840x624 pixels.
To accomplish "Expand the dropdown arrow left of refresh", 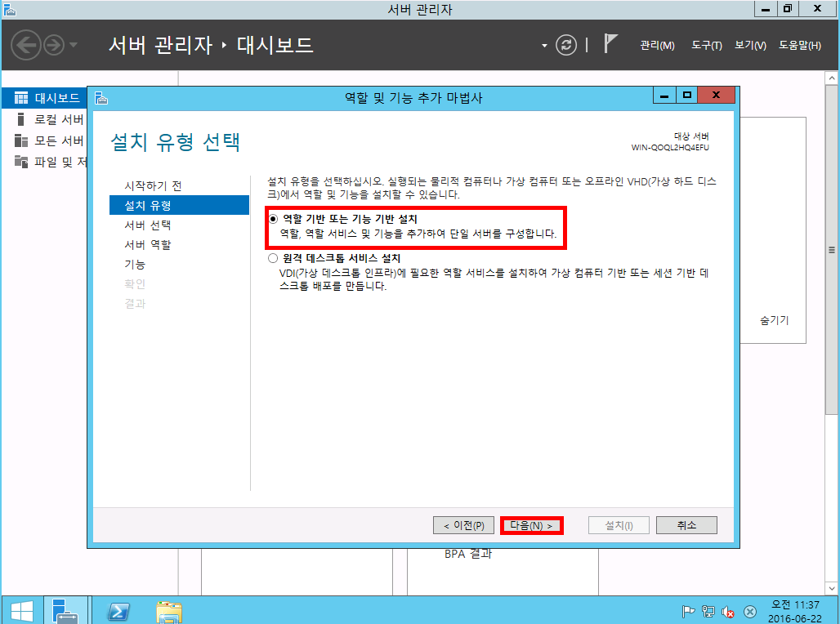I will (x=544, y=46).
